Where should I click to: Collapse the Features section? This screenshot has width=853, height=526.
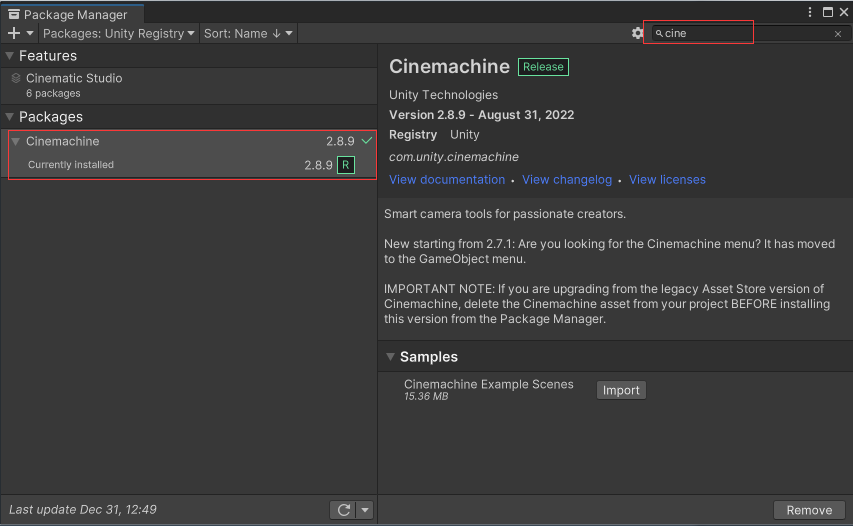(x=10, y=56)
